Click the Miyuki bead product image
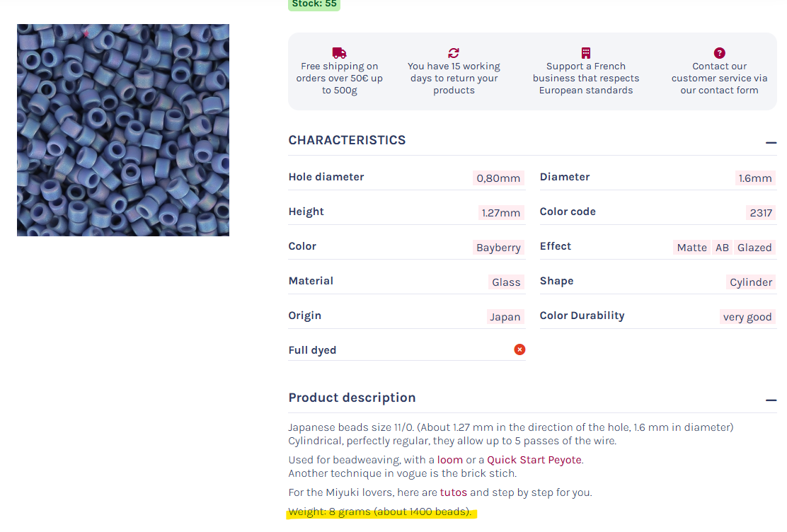787x532 pixels. click(123, 130)
